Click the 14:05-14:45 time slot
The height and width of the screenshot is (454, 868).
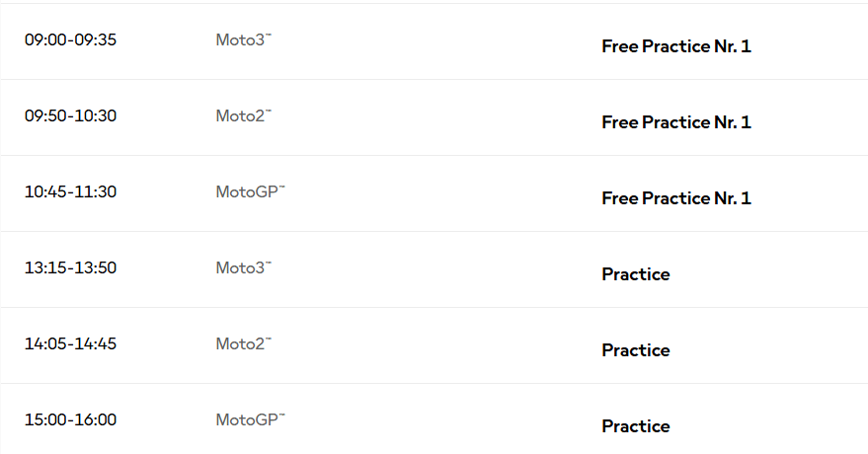[70, 344]
